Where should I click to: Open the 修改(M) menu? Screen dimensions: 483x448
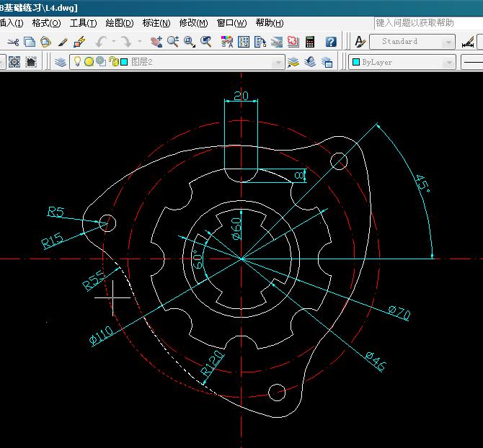pyautogui.click(x=193, y=23)
